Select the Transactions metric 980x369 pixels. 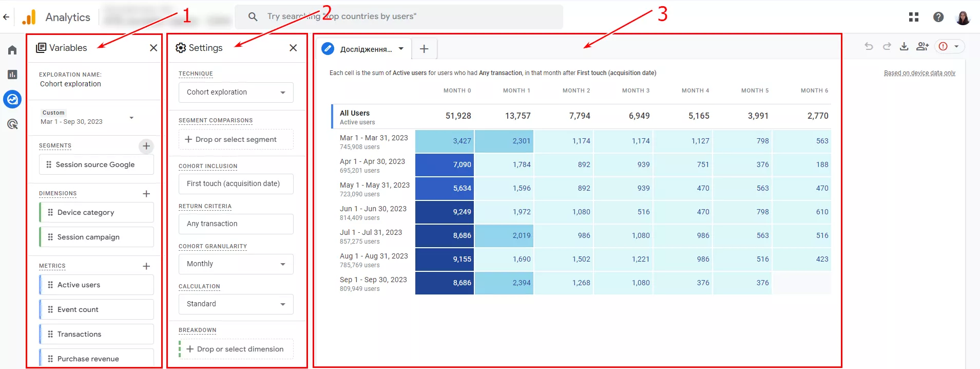[x=97, y=334]
